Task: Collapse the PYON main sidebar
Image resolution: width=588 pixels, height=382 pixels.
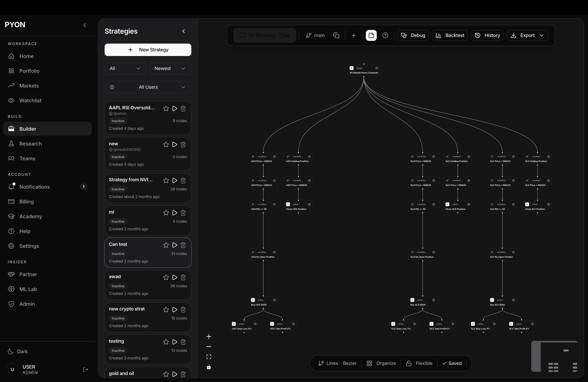Action: [85, 25]
